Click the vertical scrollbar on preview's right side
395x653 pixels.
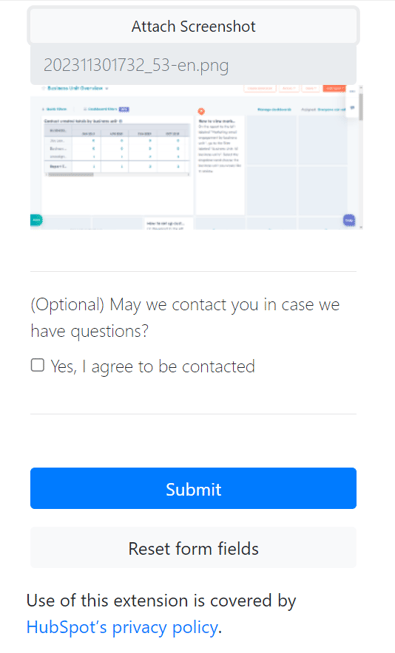[360, 107]
